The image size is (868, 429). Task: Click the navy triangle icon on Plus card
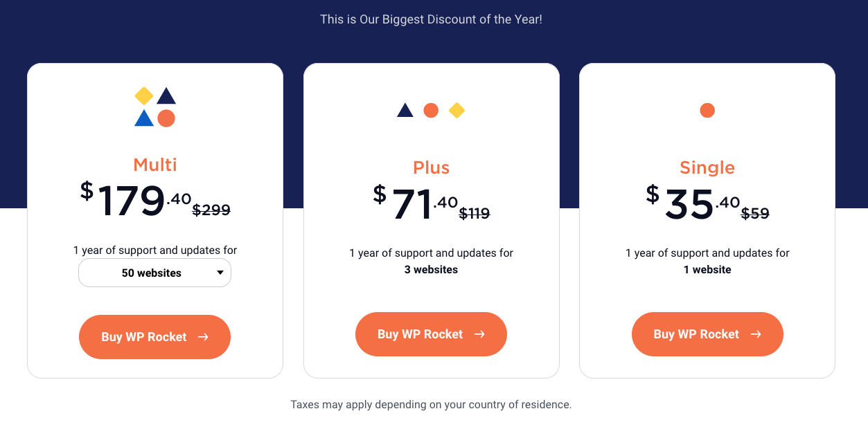point(405,110)
